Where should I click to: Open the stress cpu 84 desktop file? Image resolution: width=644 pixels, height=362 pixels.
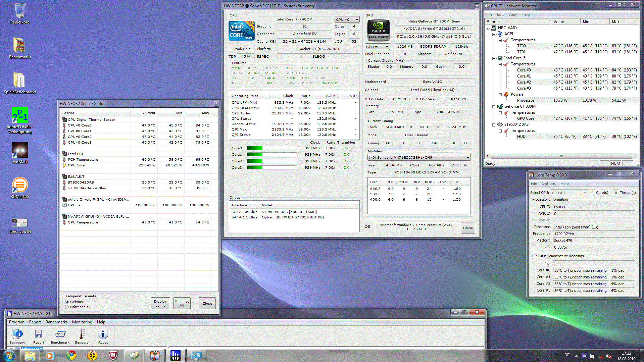20,225
